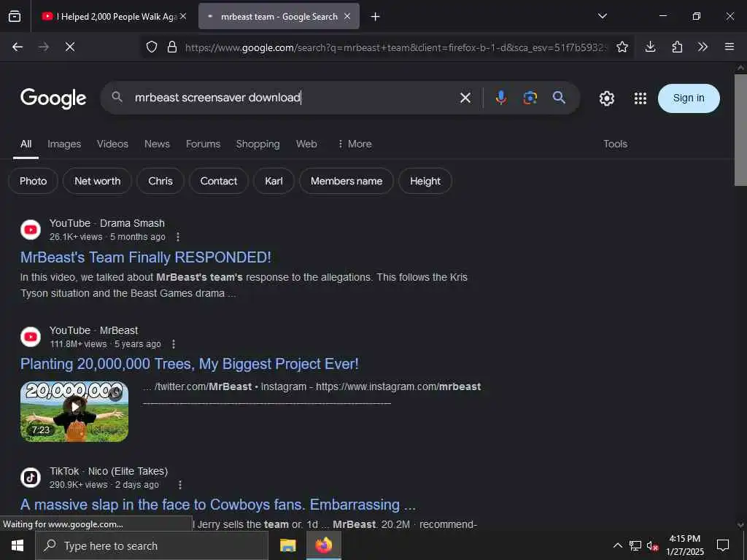Viewport: 747px width, 560px height.
Task: Close the mrbeast team search tab
Action: pyautogui.click(x=347, y=16)
